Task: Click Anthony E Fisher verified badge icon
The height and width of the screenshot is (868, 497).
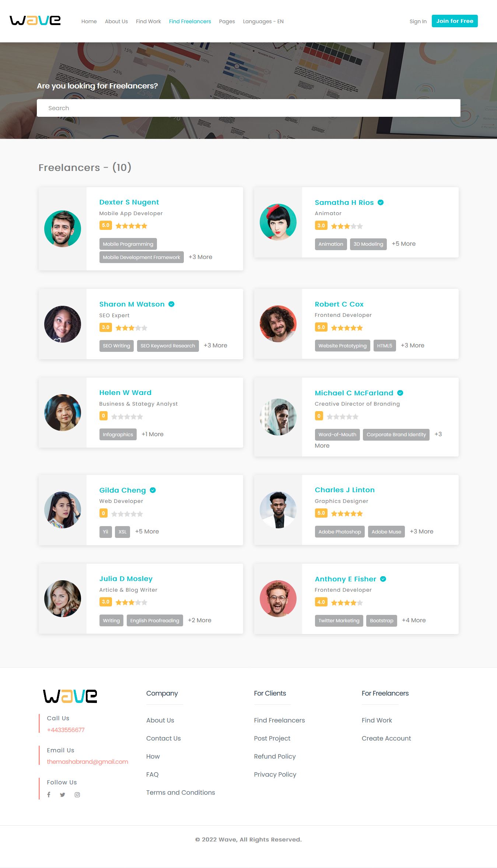Action: [383, 579]
